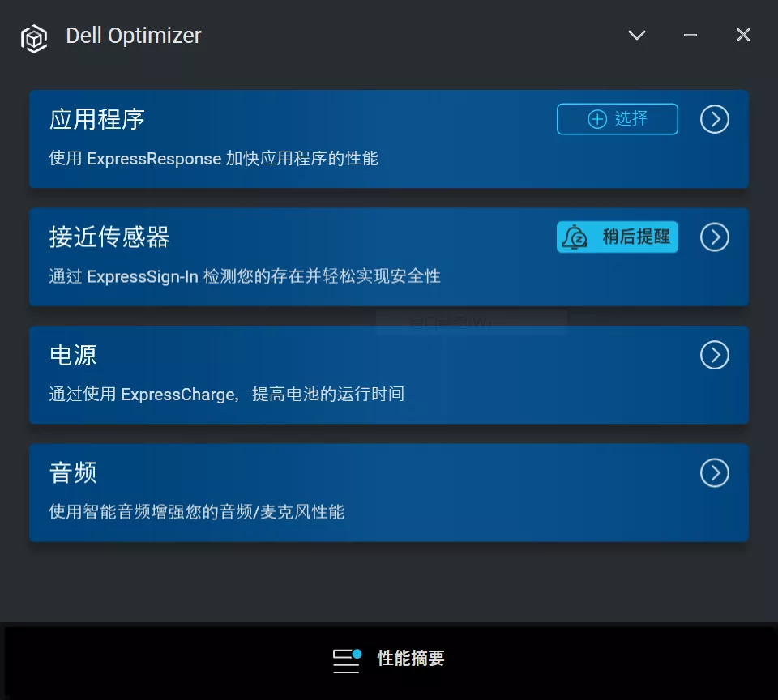
Task: Open the 应用程序 section arrow icon
Action: (714, 120)
